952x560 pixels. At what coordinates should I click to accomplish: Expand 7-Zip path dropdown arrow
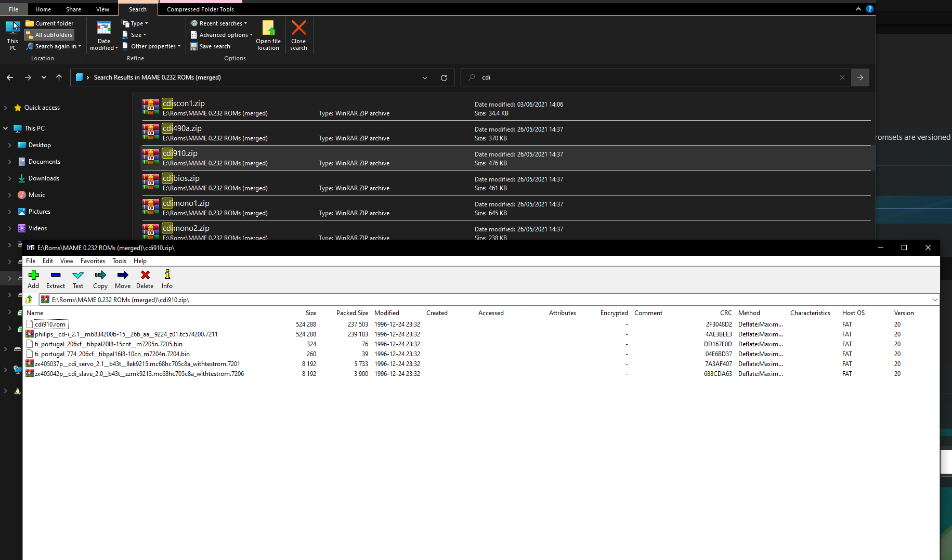click(935, 299)
